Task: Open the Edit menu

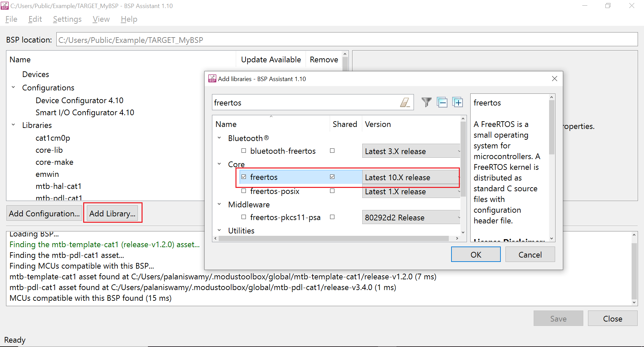Action: pyautogui.click(x=35, y=19)
